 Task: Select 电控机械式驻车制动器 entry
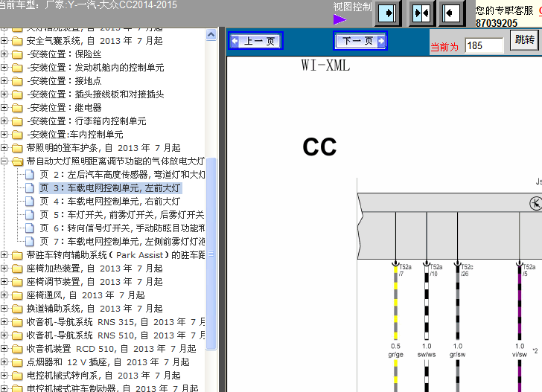(x=112, y=388)
